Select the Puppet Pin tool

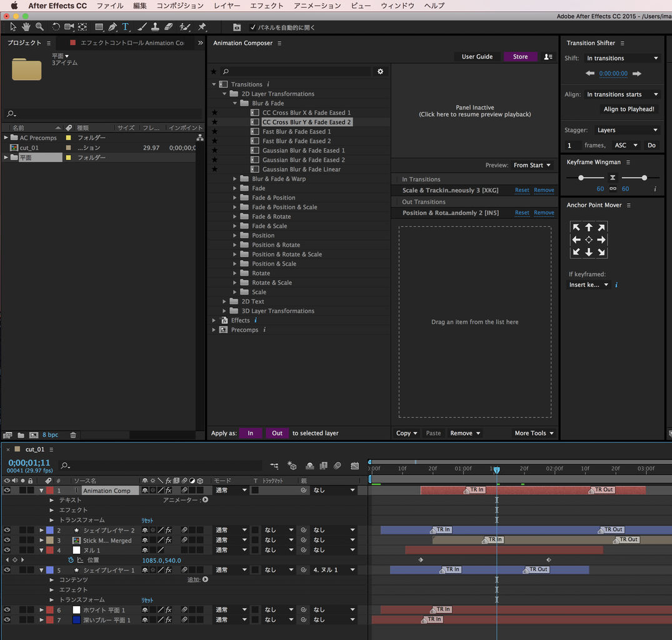click(202, 27)
